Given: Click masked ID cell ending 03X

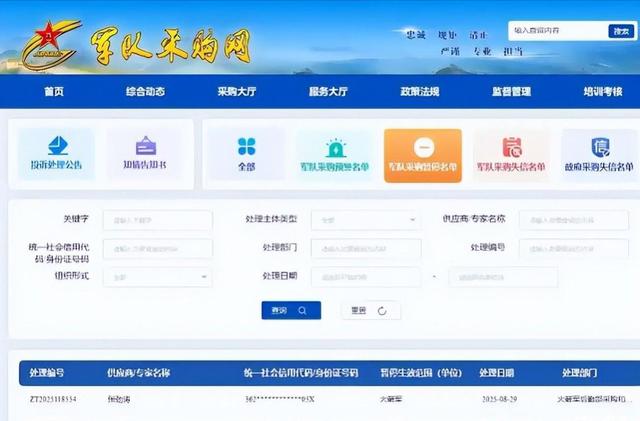Looking at the screenshot, I should point(280,399).
